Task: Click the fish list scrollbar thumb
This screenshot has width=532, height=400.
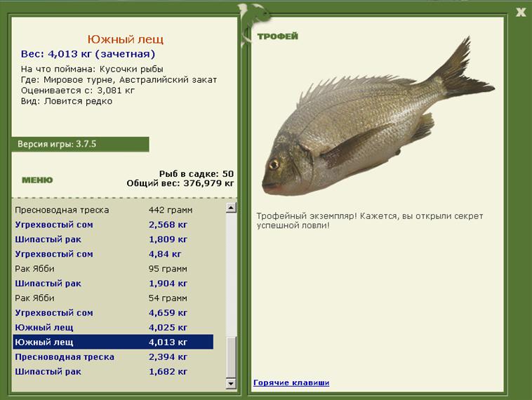Action: (x=231, y=357)
